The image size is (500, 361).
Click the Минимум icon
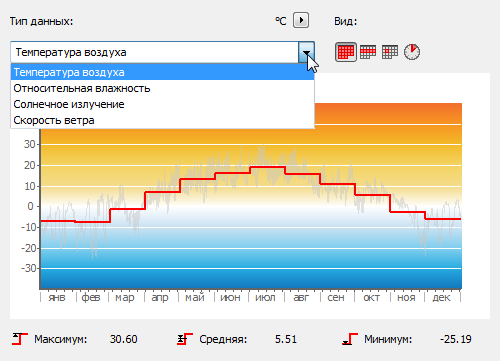pyautogui.click(x=350, y=339)
